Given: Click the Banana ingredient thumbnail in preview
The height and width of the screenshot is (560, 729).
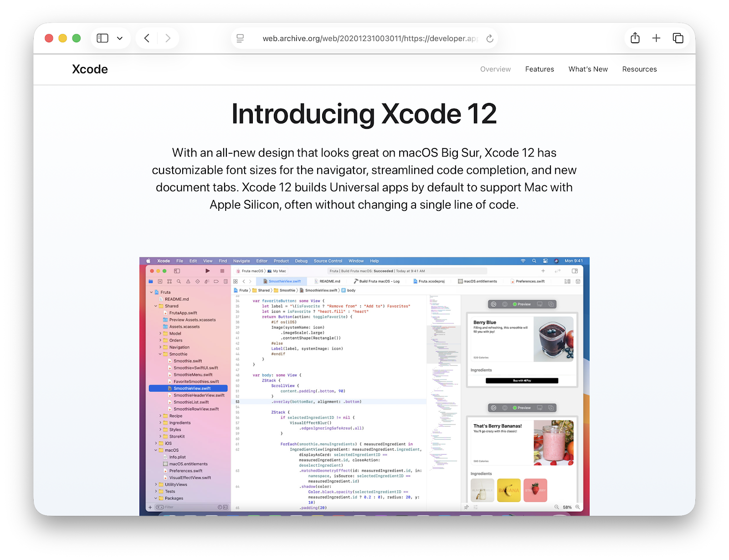Looking at the screenshot, I should (509, 490).
